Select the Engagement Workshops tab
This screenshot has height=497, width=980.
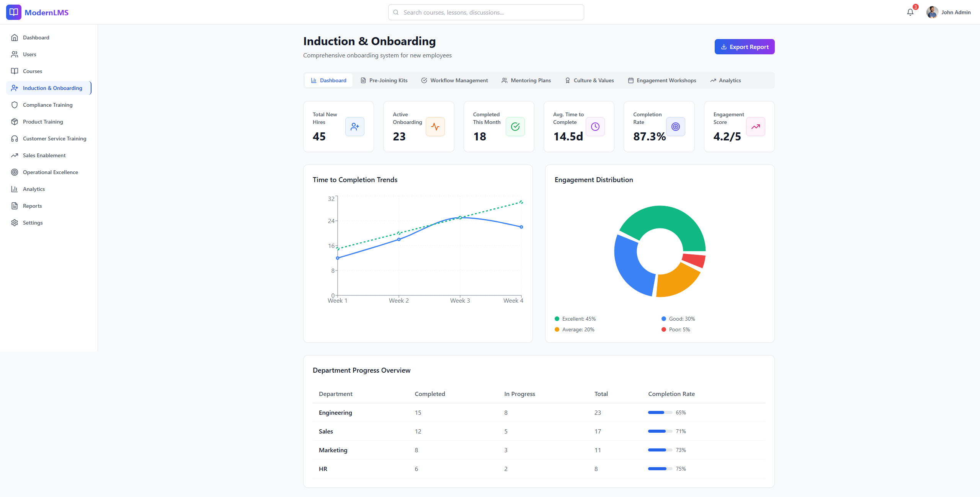662,80
